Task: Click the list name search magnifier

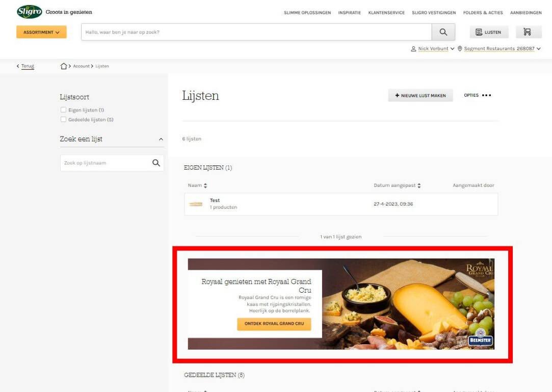Action: [x=156, y=163]
